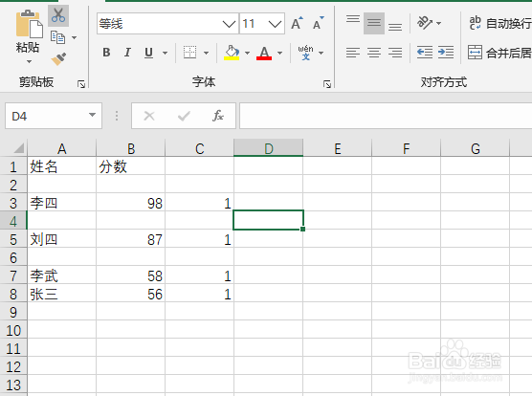Select the Format Painter brush
The width and height of the screenshot is (532, 396).
point(58,59)
